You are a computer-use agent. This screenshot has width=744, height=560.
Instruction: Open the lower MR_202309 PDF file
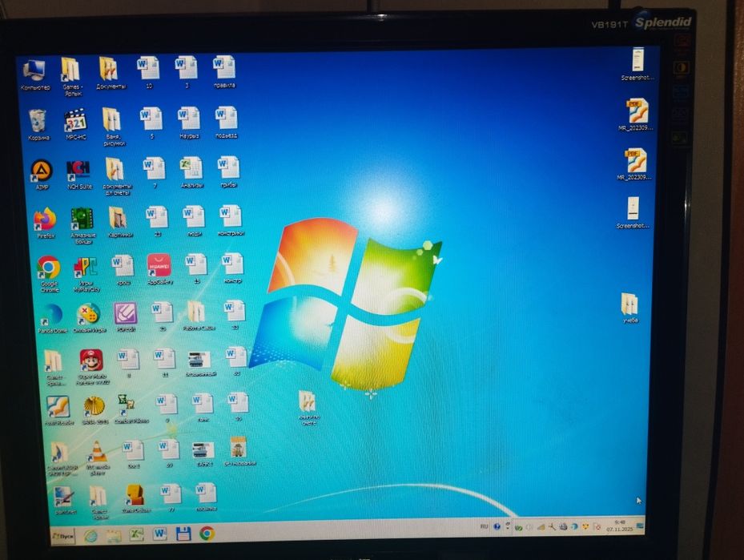click(x=635, y=165)
